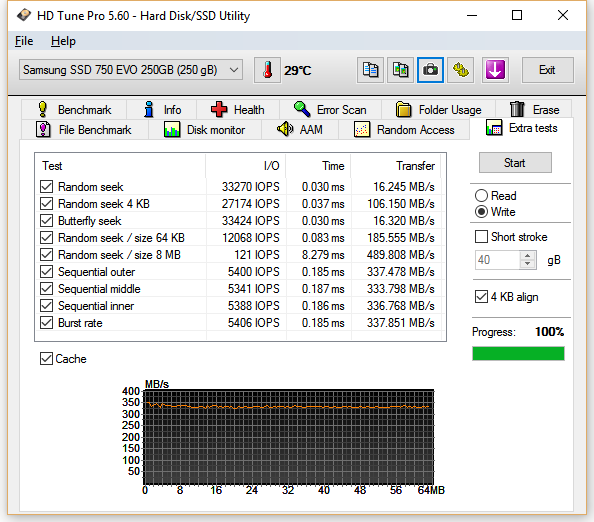The height and width of the screenshot is (522, 594).
Task: Enable the Short stroke checkbox
Action: pyautogui.click(x=481, y=237)
